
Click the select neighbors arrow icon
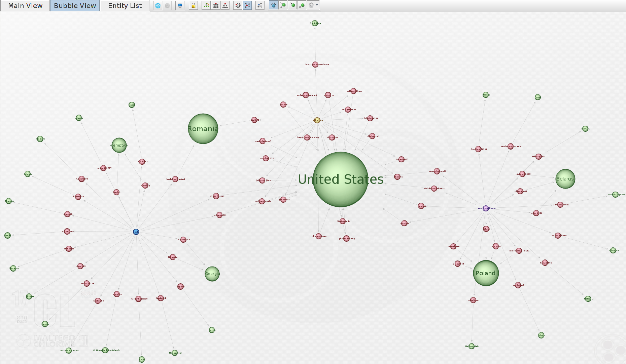coord(260,5)
